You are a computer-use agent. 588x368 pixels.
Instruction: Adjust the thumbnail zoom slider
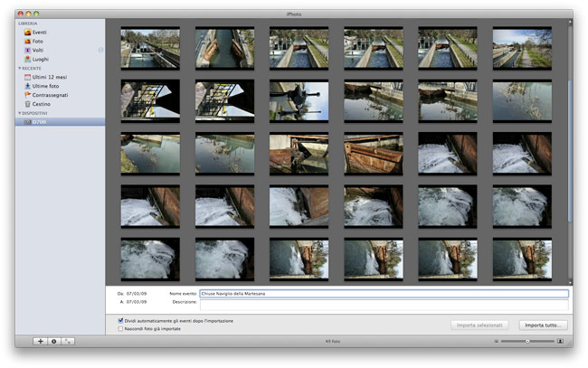click(527, 341)
